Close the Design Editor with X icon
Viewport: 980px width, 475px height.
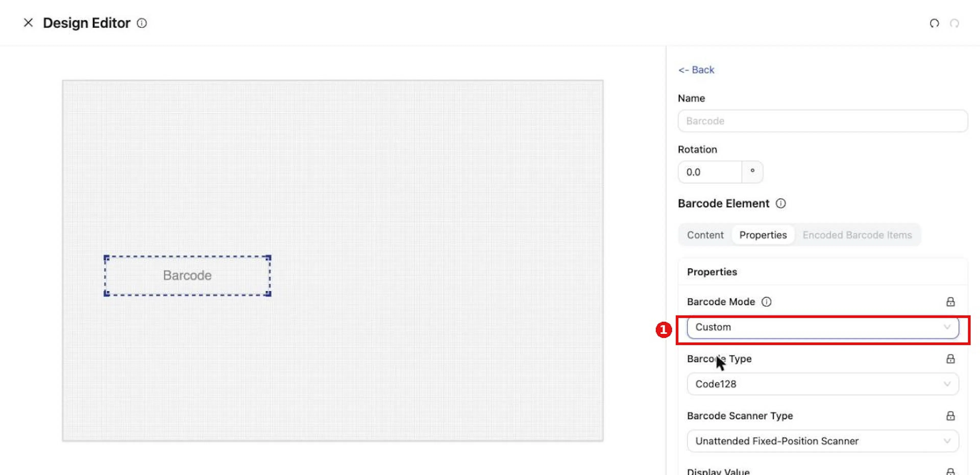(x=28, y=23)
